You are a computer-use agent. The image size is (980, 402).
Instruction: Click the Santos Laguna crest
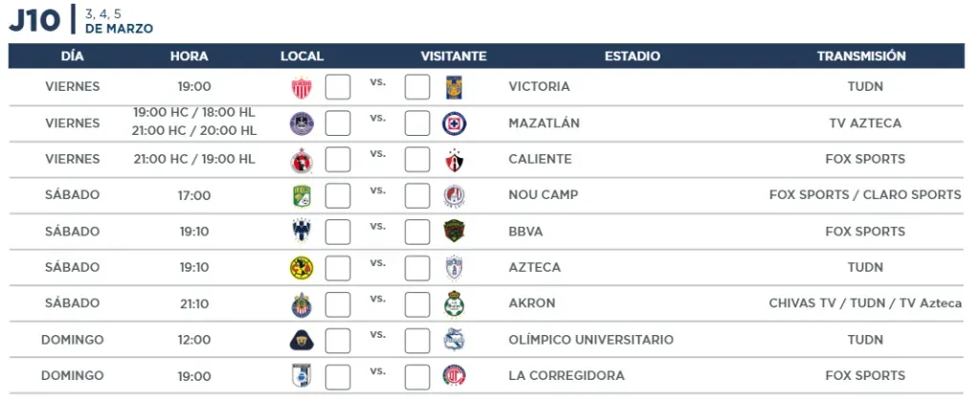pos(454,303)
